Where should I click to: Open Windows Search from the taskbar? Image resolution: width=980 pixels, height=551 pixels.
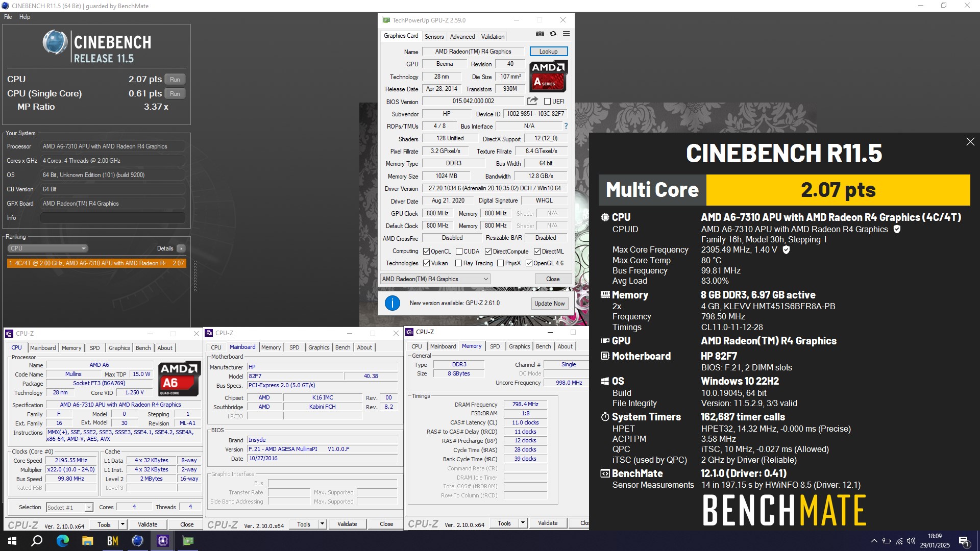click(37, 541)
